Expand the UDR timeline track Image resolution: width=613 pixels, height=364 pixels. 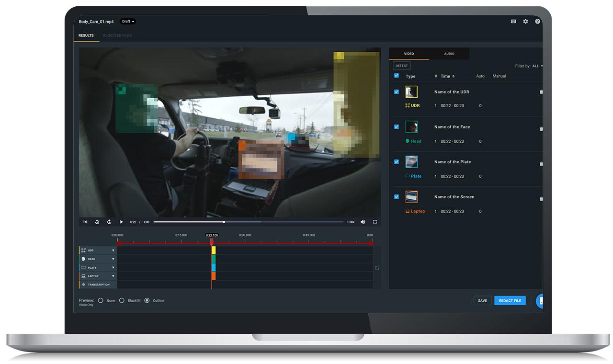click(x=113, y=250)
